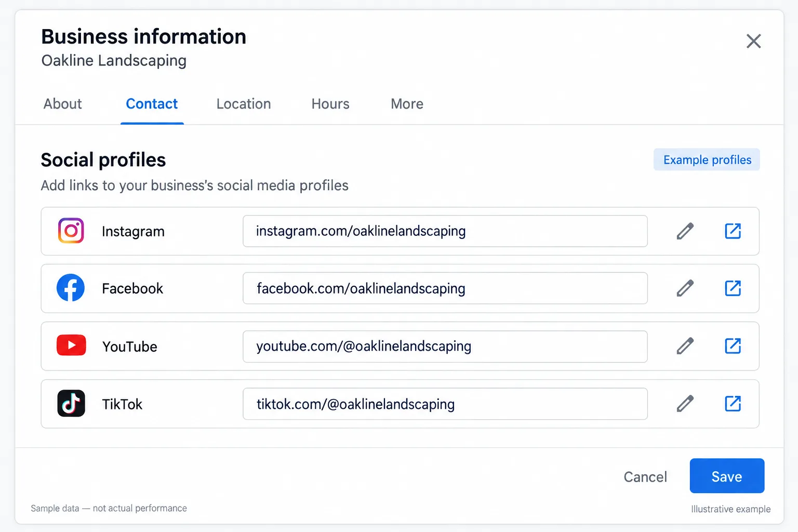Focus the Instagram URL input field
Viewport: 798px width, 532px height.
click(445, 231)
